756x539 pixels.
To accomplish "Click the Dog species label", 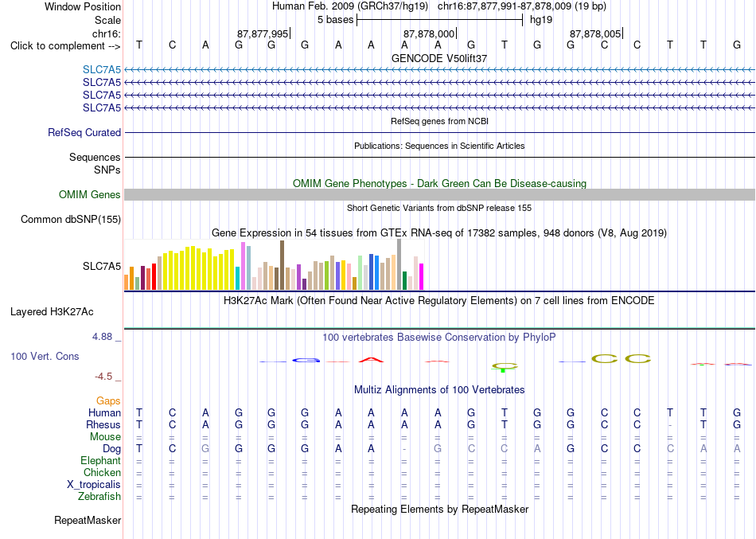I will click(112, 449).
